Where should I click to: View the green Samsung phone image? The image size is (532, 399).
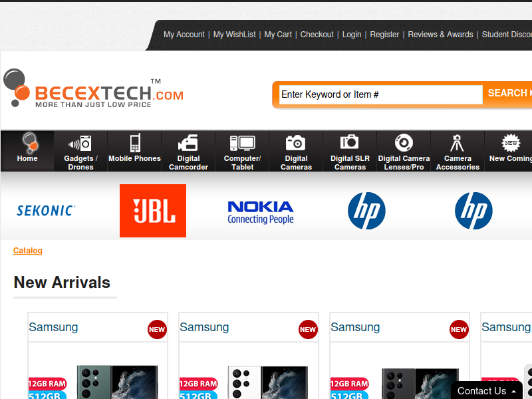coord(118,382)
